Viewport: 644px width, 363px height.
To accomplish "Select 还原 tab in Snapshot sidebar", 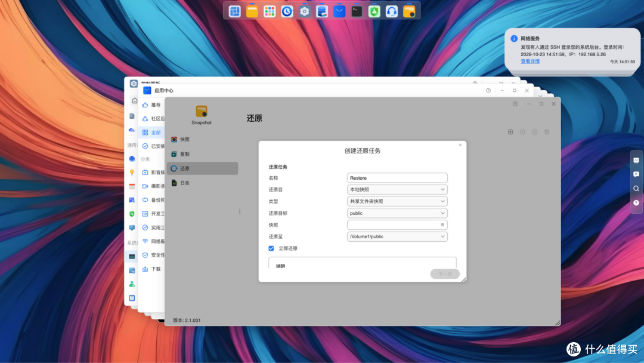I will pyautogui.click(x=203, y=168).
